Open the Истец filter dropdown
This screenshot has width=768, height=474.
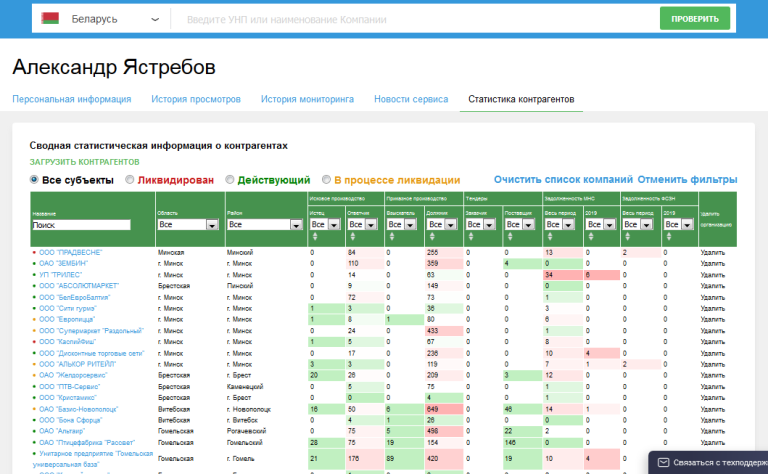tap(325, 224)
